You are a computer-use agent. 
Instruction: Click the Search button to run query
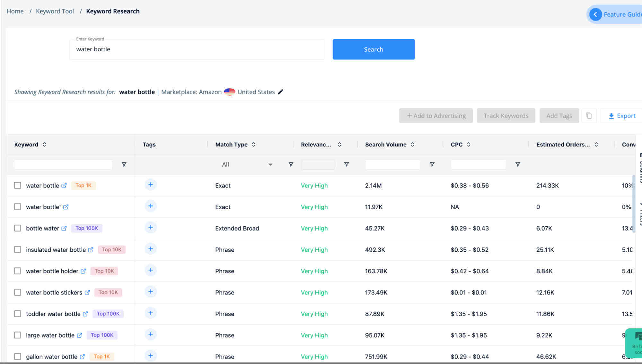374,49
